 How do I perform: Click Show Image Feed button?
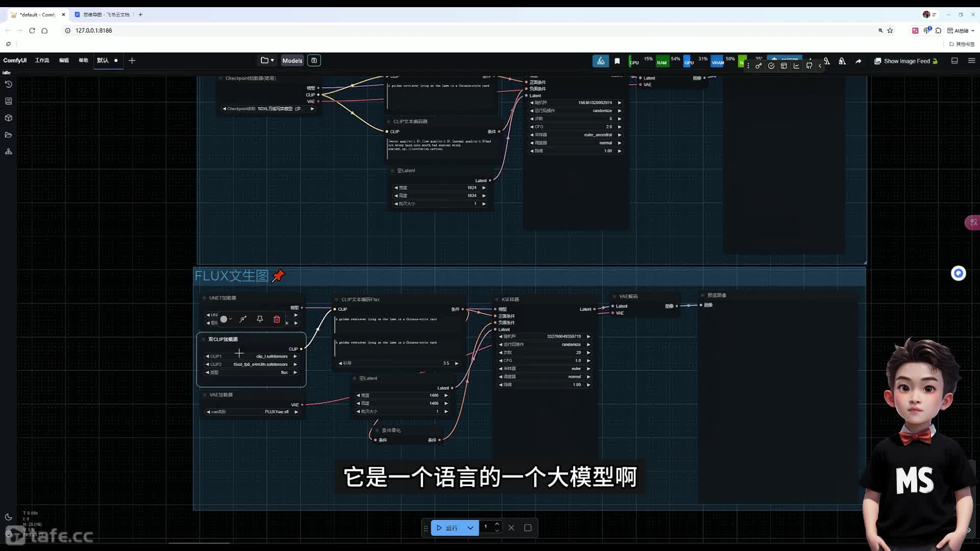click(906, 61)
